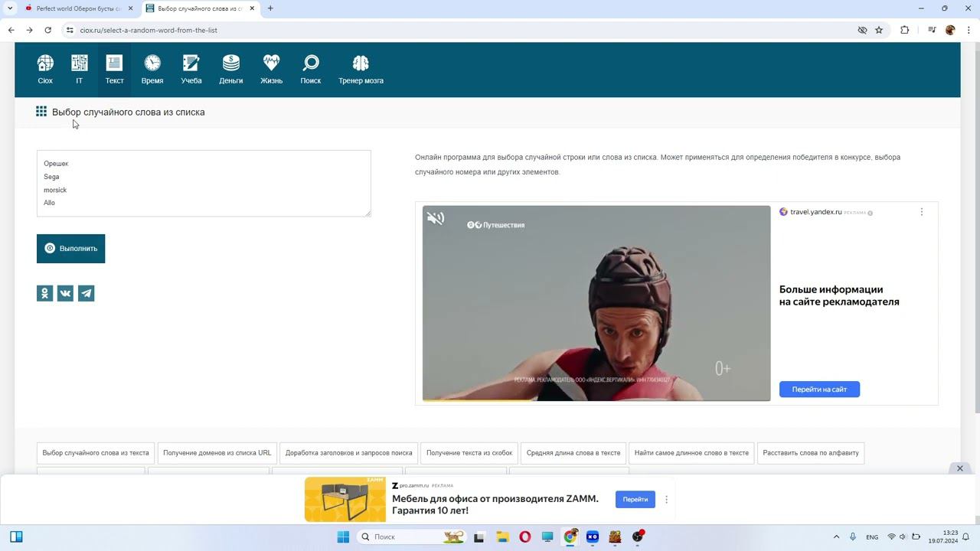980x551 pixels.
Task: Open Средняя длина слова в тексте
Action: pos(573,453)
